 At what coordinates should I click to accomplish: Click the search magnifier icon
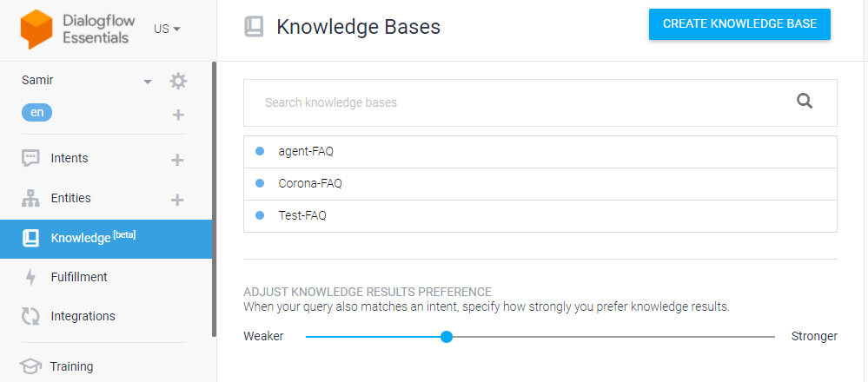pos(805,102)
